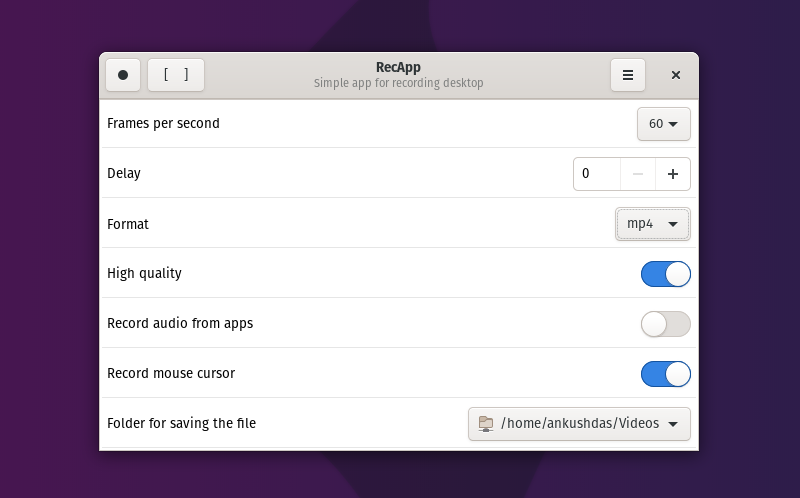Open the hamburger menu in the header
Screen dimensions: 800x498
click(628, 75)
